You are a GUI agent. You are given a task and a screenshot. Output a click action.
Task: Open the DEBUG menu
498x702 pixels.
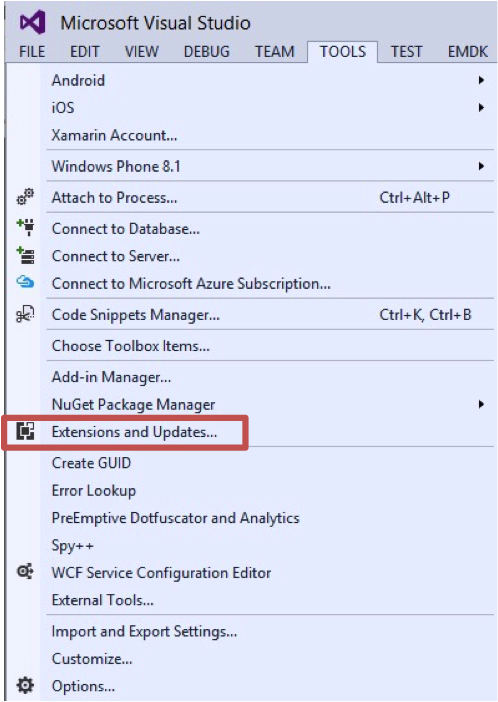pos(206,51)
